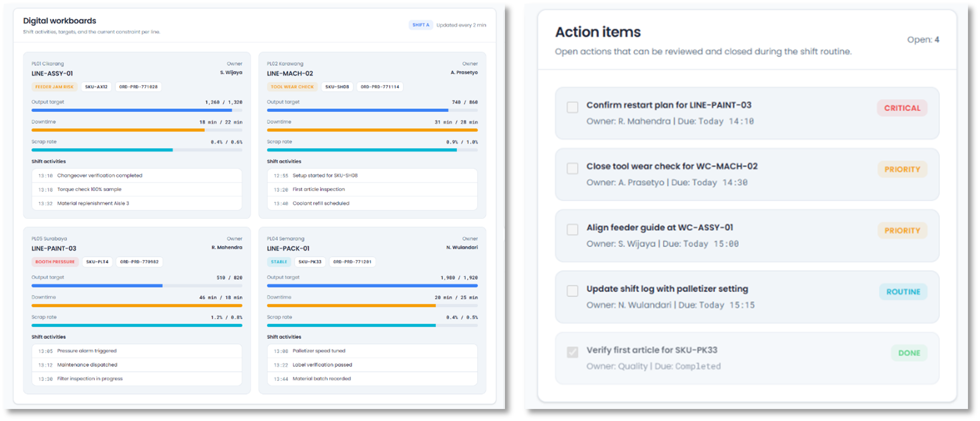Click the SHIFT A badge
This screenshot has width=980, height=421.
point(420,25)
